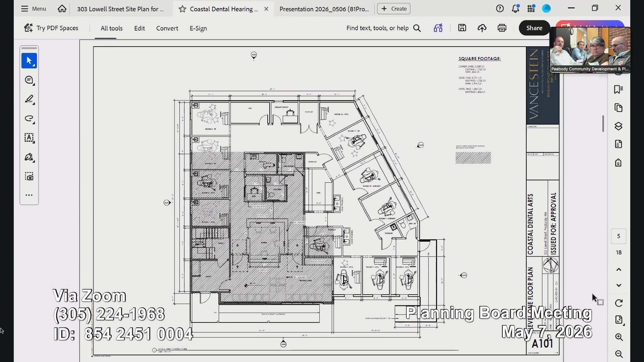
Task: Click the current page number 5 field
Action: pos(619,236)
